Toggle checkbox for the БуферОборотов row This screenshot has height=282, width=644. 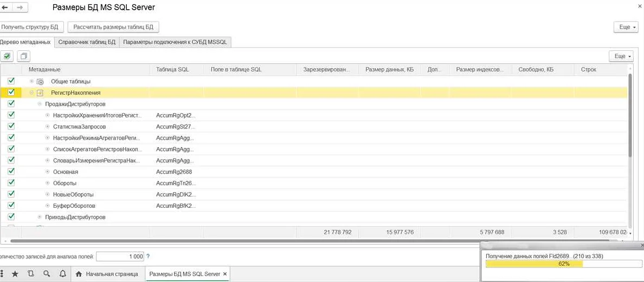11,206
